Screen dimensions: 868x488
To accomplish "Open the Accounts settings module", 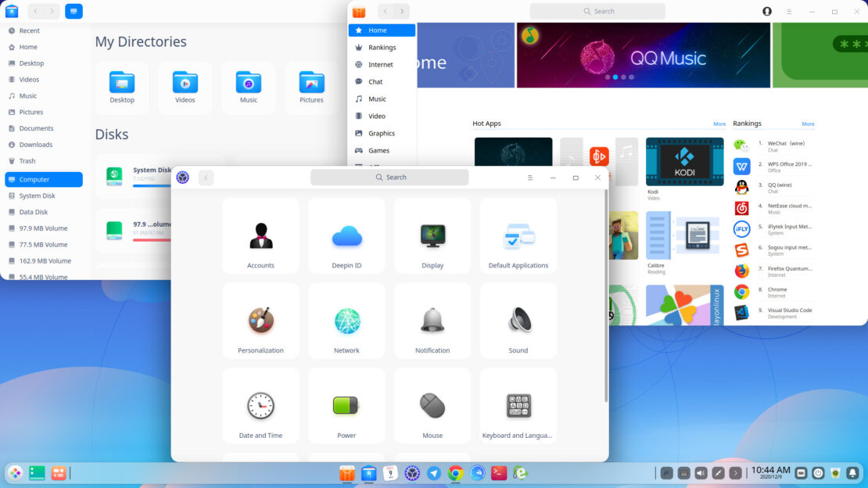I will click(260, 235).
